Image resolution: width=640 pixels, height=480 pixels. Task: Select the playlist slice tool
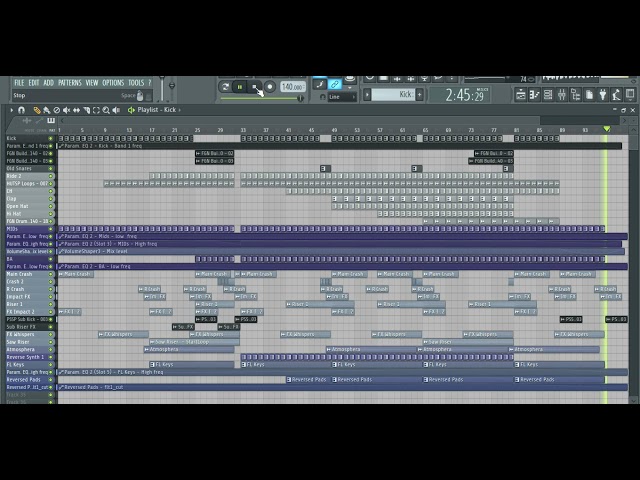point(87,110)
